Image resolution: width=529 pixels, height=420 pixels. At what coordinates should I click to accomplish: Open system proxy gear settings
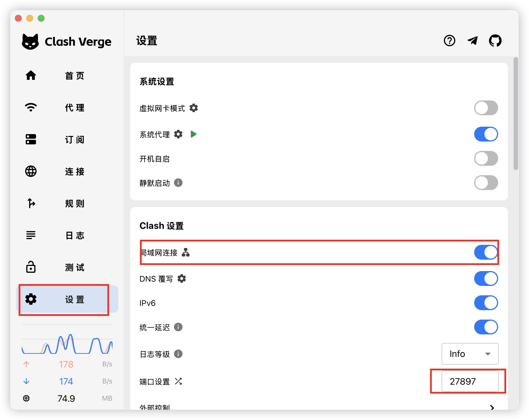178,134
